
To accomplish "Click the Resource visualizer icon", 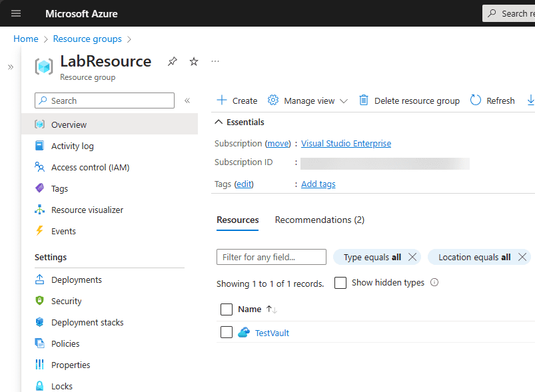I will point(39,210).
